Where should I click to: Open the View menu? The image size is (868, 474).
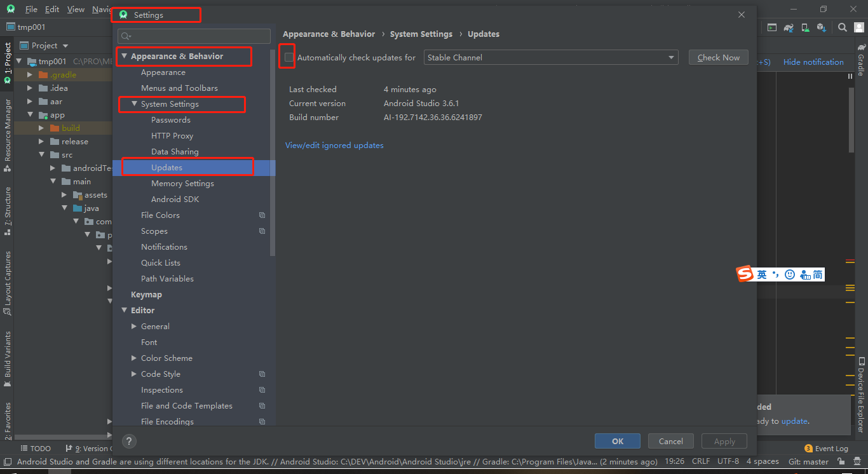(76, 10)
